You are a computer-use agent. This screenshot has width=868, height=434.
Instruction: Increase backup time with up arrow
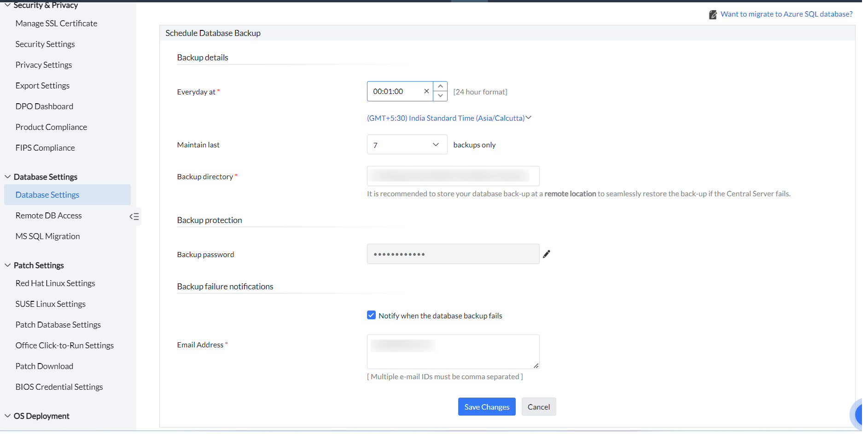440,87
